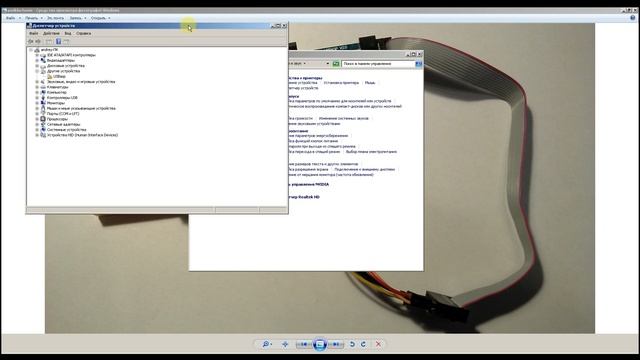
Task: Open Запись menu in photo viewer
Action: (x=77, y=18)
